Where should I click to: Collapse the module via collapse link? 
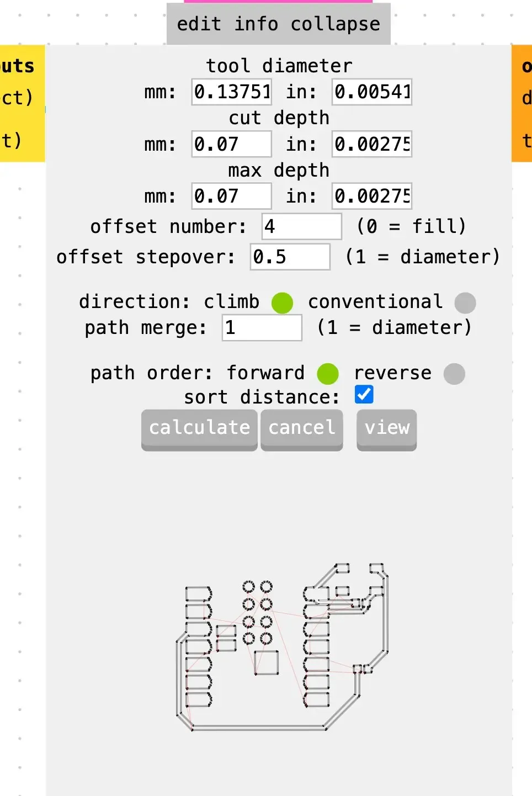coord(336,24)
